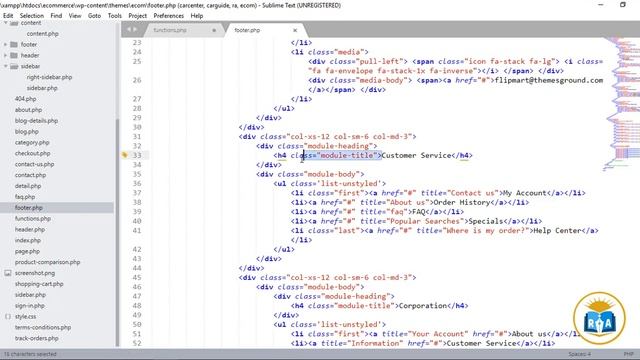Click the Customer Service heading text on line 33
The height and width of the screenshot is (360, 640).
click(416, 156)
